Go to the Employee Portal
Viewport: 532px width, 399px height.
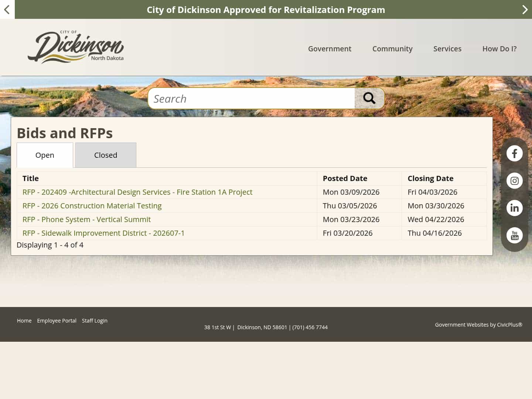(x=57, y=320)
